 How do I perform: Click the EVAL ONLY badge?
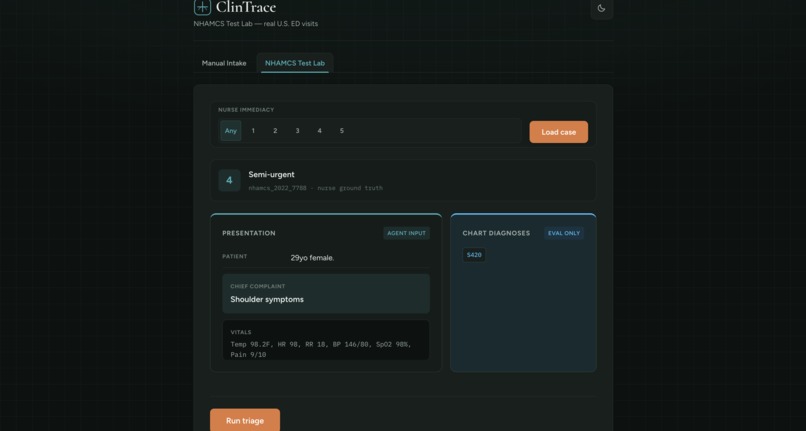point(564,233)
